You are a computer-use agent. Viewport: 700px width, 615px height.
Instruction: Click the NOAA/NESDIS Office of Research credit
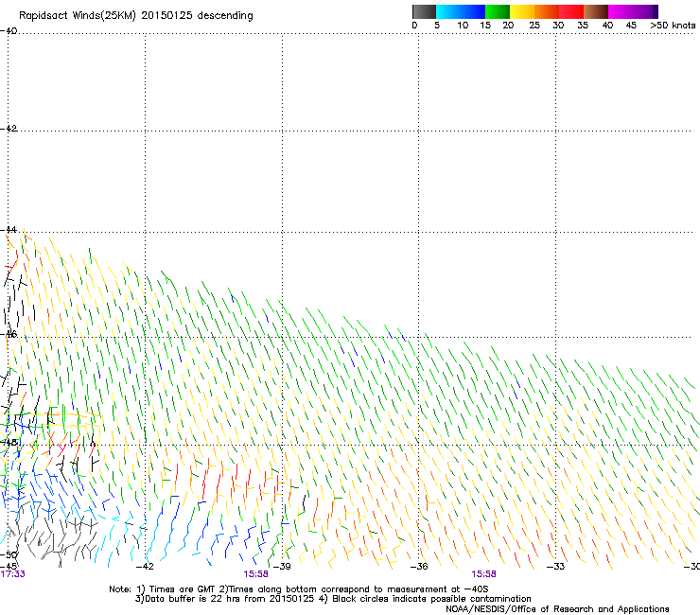pos(557,609)
